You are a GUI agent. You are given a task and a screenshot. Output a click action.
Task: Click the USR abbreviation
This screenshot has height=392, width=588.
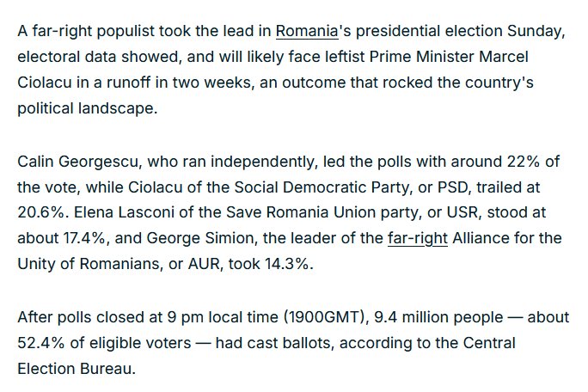point(462,212)
